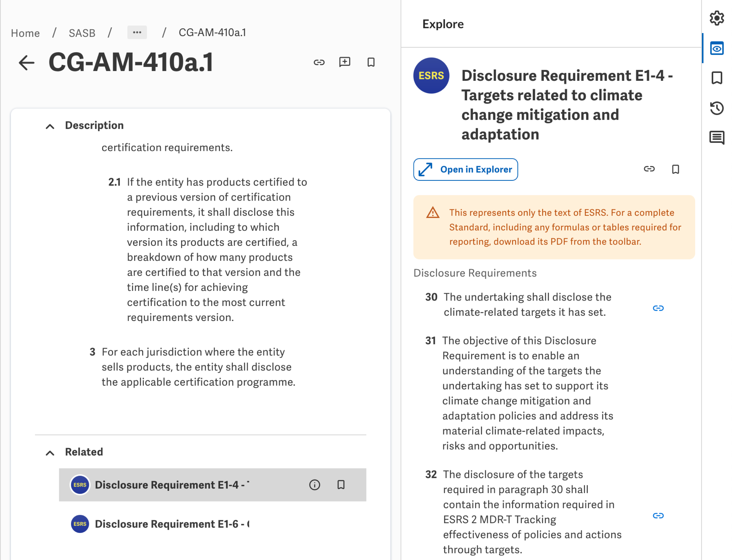Expand collapsed breadcrumb ellipsis
Screen dimensions: 732x560
click(x=137, y=32)
